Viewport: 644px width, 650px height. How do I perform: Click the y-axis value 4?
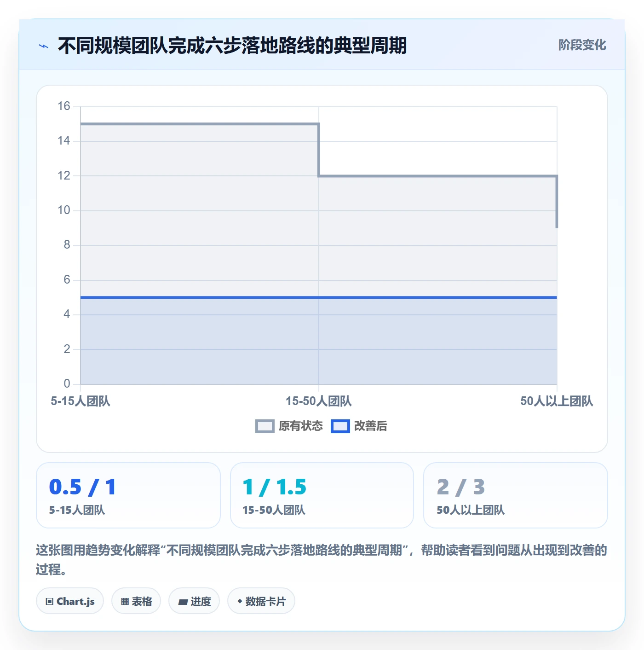tap(67, 314)
